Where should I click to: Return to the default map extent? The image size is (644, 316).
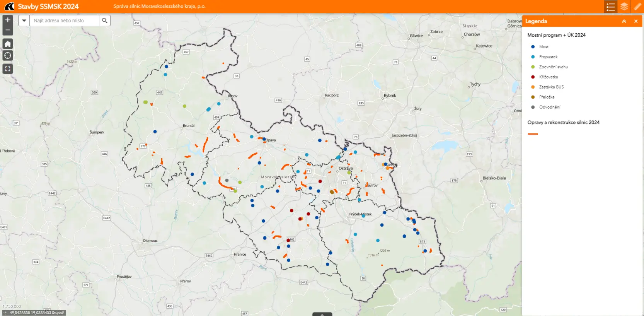[8, 44]
